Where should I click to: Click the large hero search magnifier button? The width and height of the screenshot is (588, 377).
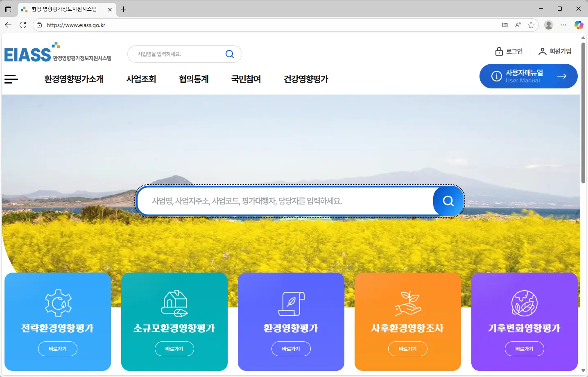pos(448,201)
